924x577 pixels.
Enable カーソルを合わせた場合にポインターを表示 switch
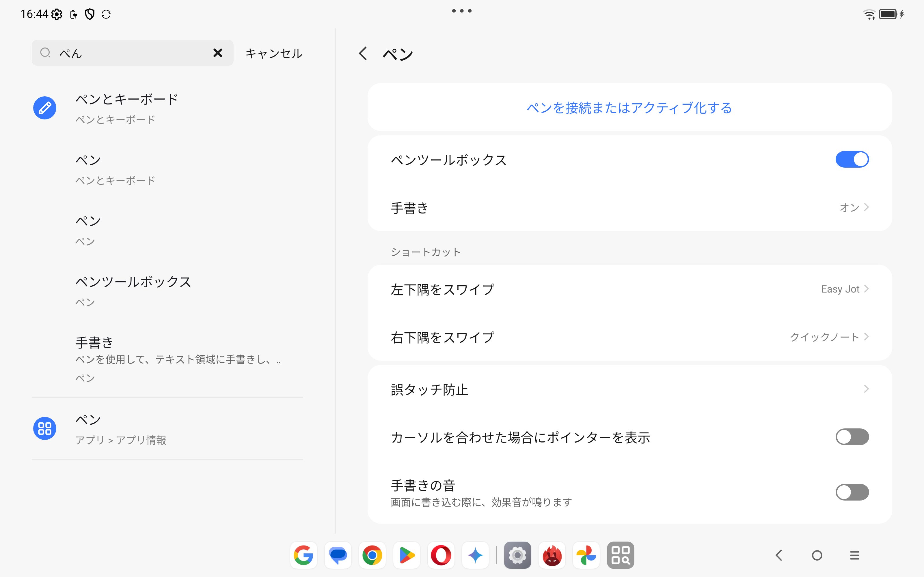pos(852,437)
